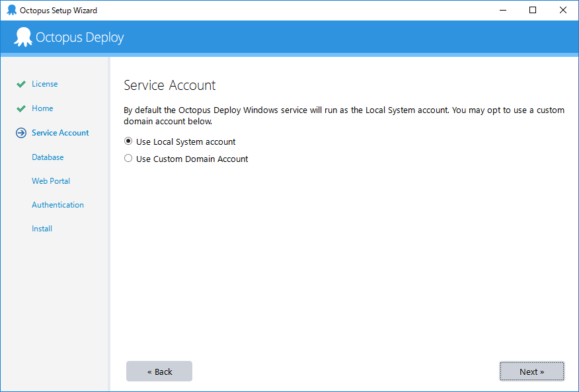Jump to the Database step
Viewport: 579px width, 392px height.
[48, 157]
